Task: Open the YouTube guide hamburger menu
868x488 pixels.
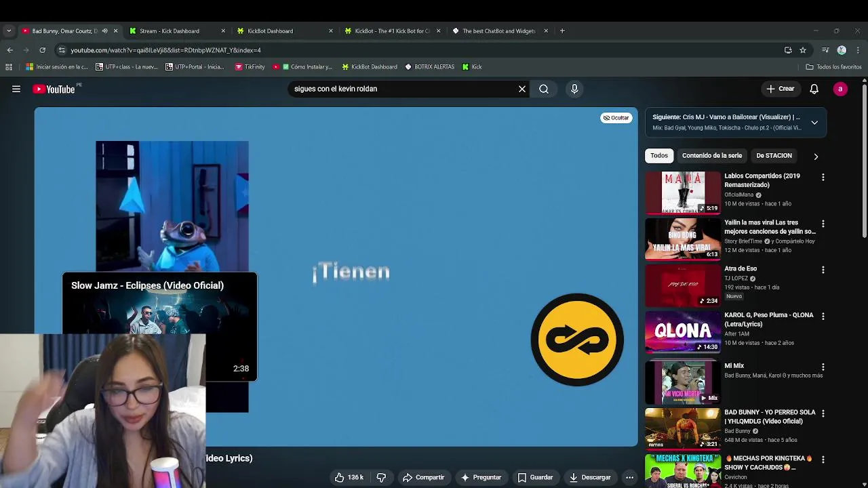Action: [x=16, y=89]
